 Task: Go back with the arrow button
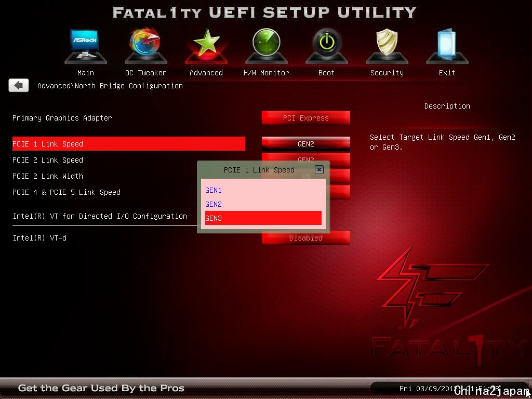[19, 86]
